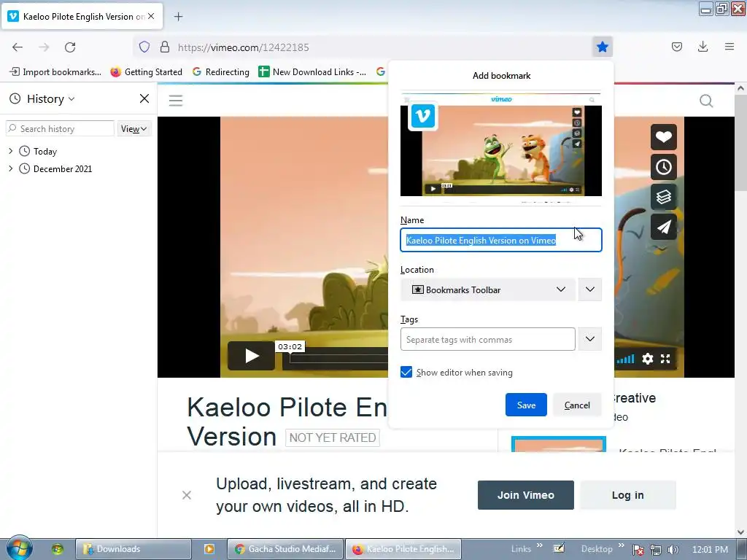Viewport: 747px width, 560px height.
Task: Open the New Download Links bookmark
Action: point(312,72)
